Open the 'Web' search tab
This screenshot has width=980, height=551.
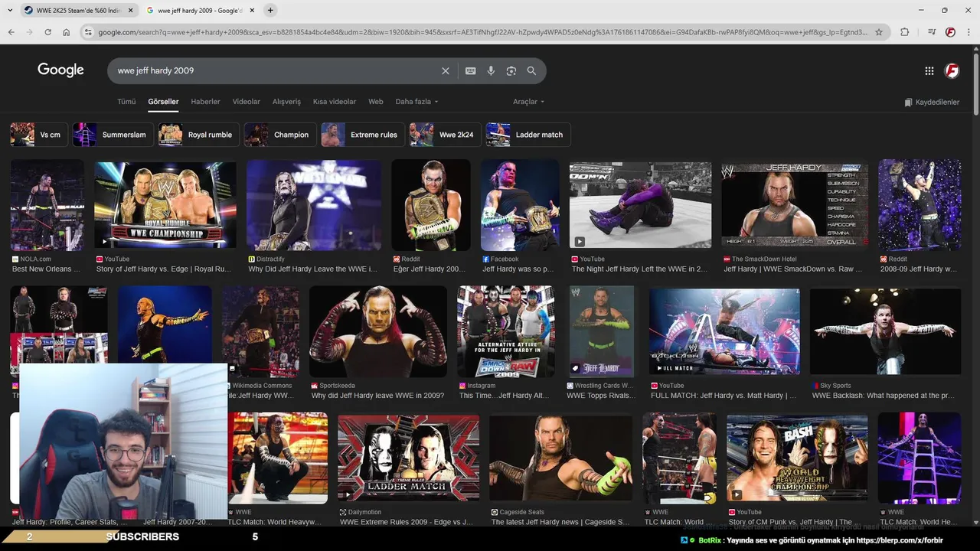pyautogui.click(x=375, y=102)
